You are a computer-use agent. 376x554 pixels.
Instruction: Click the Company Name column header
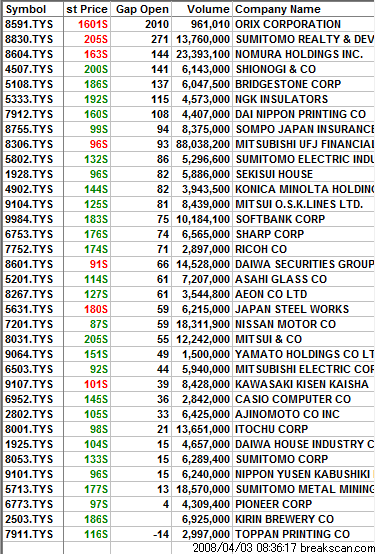pyautogui.click(x=304, y=9)
